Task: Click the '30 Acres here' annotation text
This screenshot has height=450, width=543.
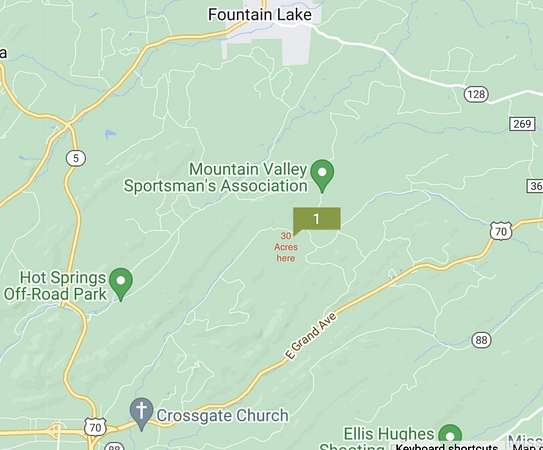Action: tap(286, 247)
